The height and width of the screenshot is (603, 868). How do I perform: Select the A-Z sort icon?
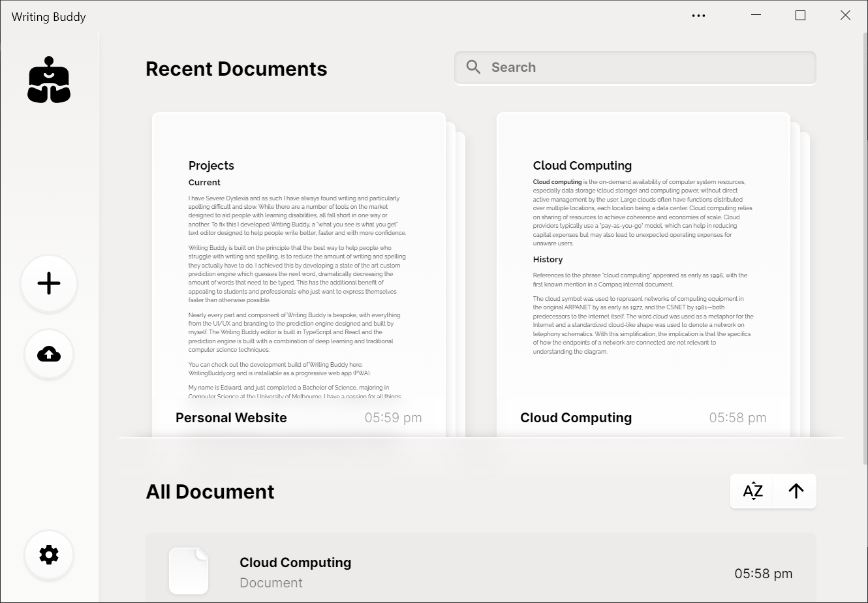(x=752, y=491)
